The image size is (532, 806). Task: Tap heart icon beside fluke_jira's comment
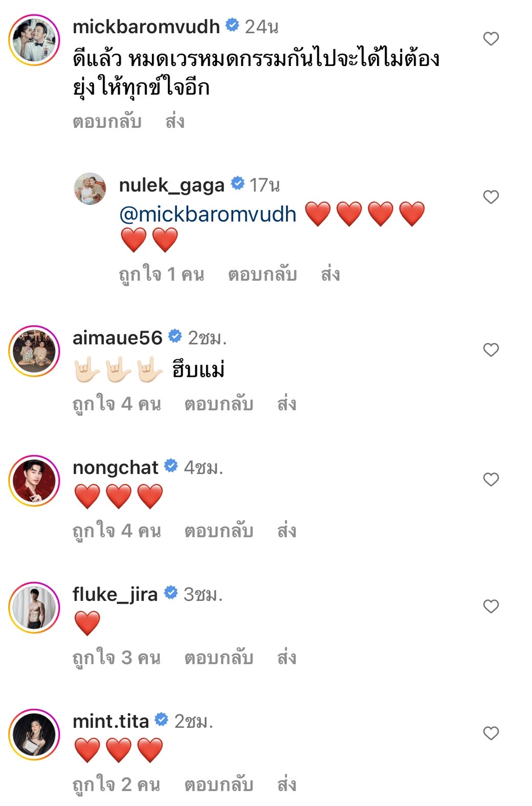[491, 606]
